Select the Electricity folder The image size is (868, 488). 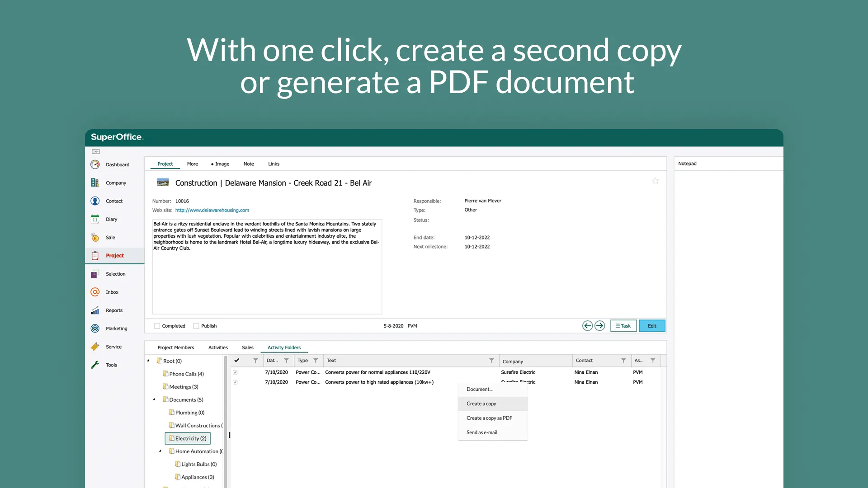tap(190, 438)
